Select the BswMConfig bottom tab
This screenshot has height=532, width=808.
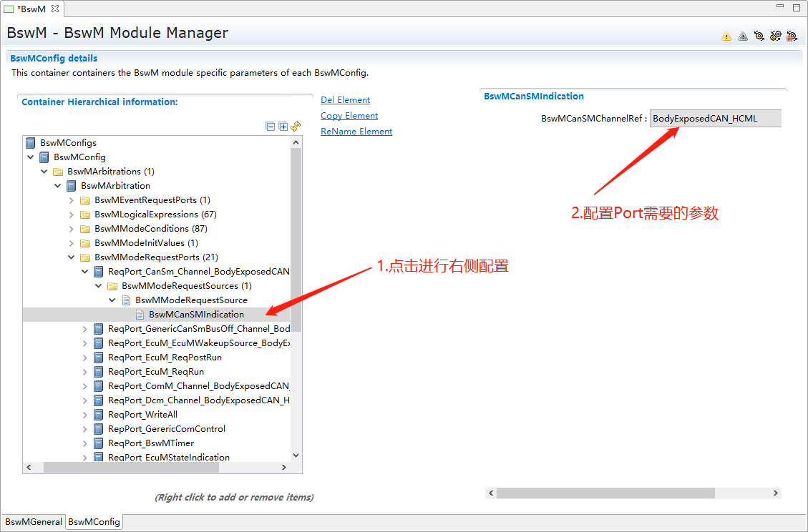tap(94, 522)
